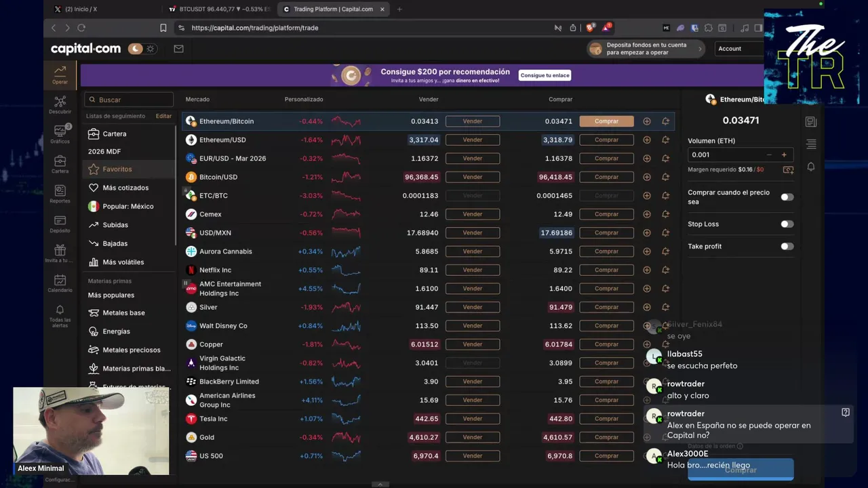This screenshot has width=868, height=488.
Task: Open the Cartera briefcase in left sidebar
Action: coord(60,164)
